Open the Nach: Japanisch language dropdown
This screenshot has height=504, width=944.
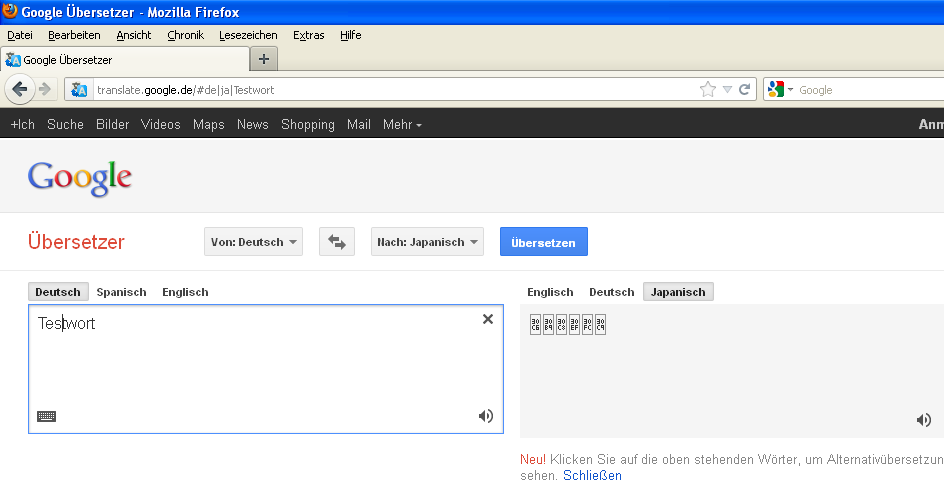point(427,241)
